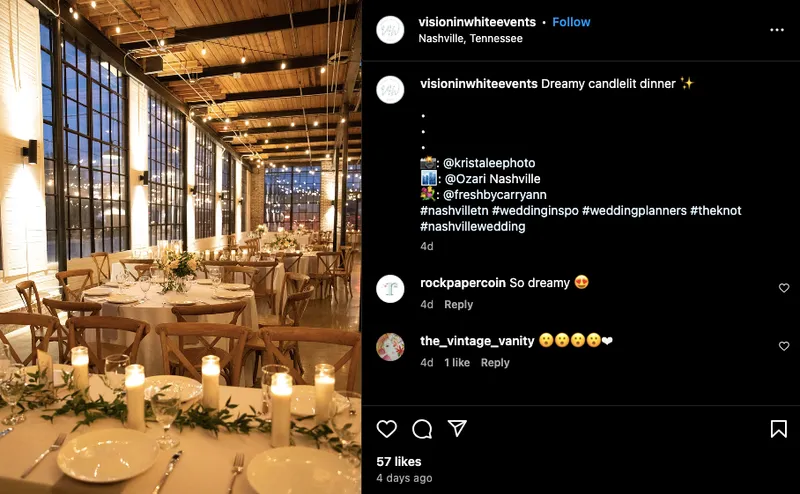Screen dimensions: 800x494
Task: Open the #weddingplanners hashtag
Action: pyautogui.click(x=634, y=210)
